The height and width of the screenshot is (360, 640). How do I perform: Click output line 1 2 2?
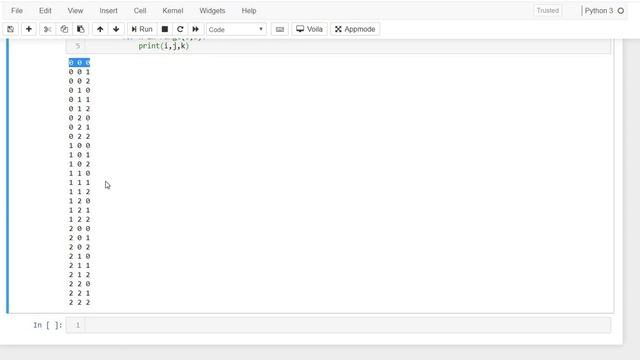pyautogui.click(x=79, y=219)
